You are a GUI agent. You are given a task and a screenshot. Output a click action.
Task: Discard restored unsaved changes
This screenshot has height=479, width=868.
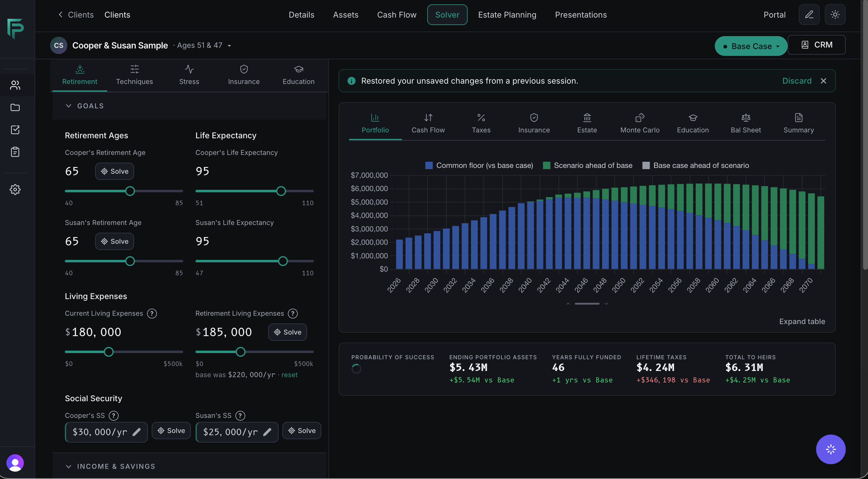pyautogui.click(x=797, y=81)
